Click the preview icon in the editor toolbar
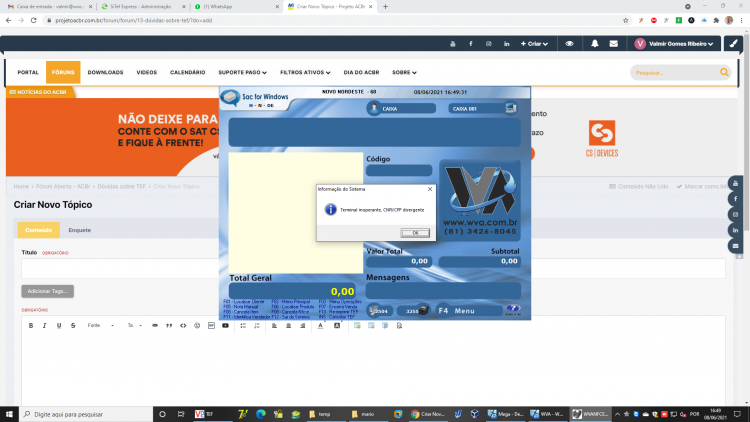This screenshot has width=750, height=422. click(x=399, y=325)
